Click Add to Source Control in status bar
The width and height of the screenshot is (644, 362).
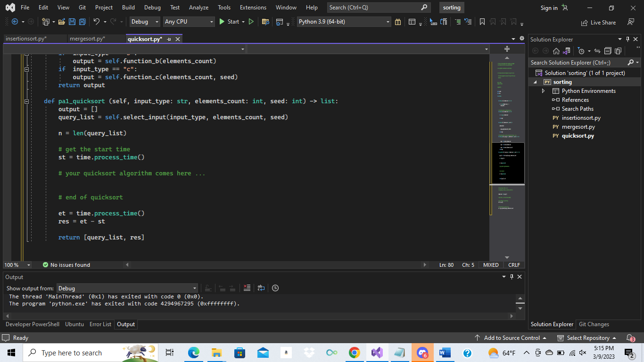point(510,338)
